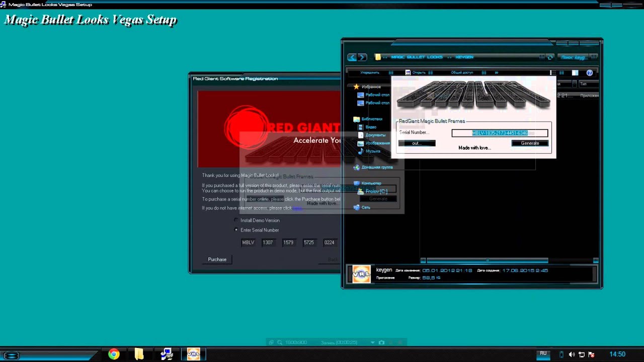The image size is (644, 362).
Task: Show more toolbar commands chevron
Action: (497, 72)
